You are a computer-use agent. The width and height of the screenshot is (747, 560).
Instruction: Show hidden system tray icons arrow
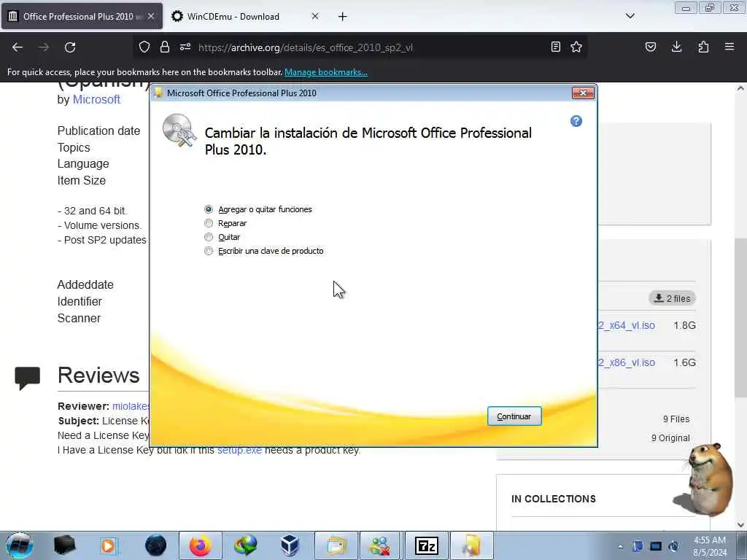coord(620,546)
